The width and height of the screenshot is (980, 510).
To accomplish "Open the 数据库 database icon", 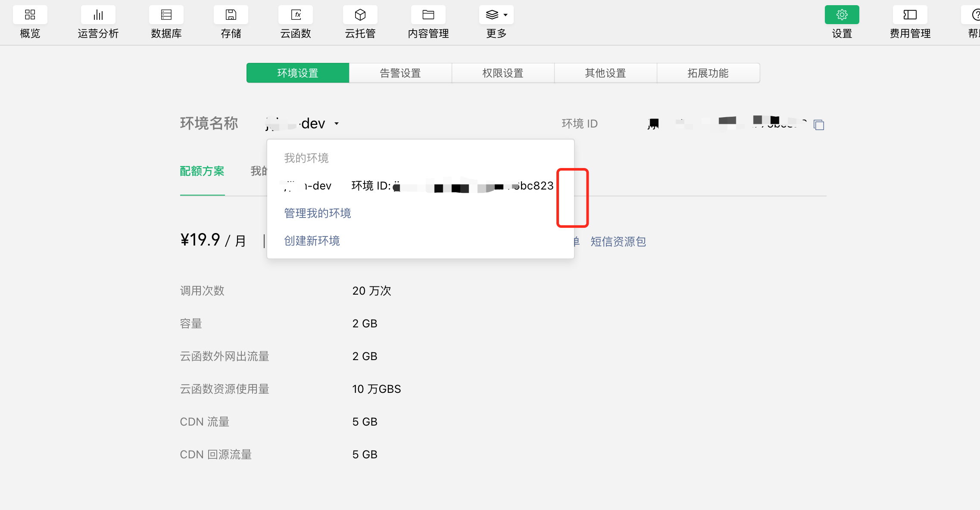I will [166, 15].
